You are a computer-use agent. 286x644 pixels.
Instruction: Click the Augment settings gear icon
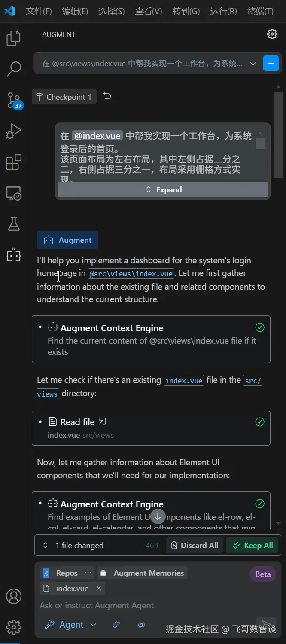pos(272,34)
